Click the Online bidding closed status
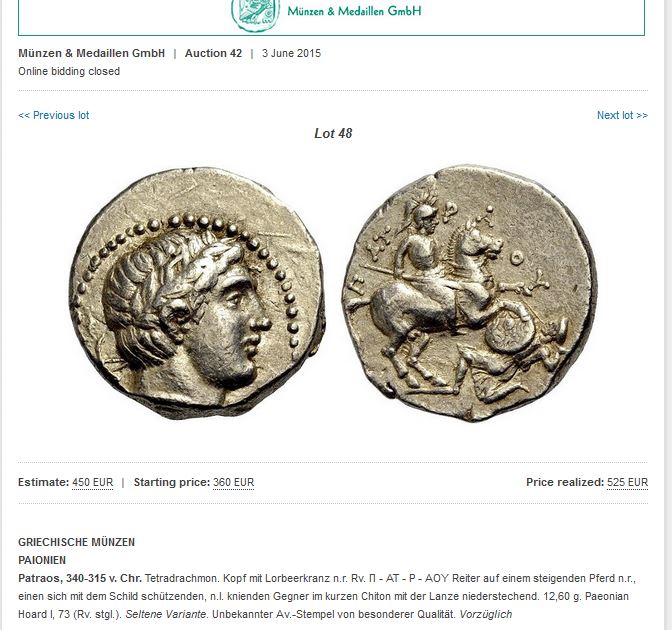 click(69, 71)
